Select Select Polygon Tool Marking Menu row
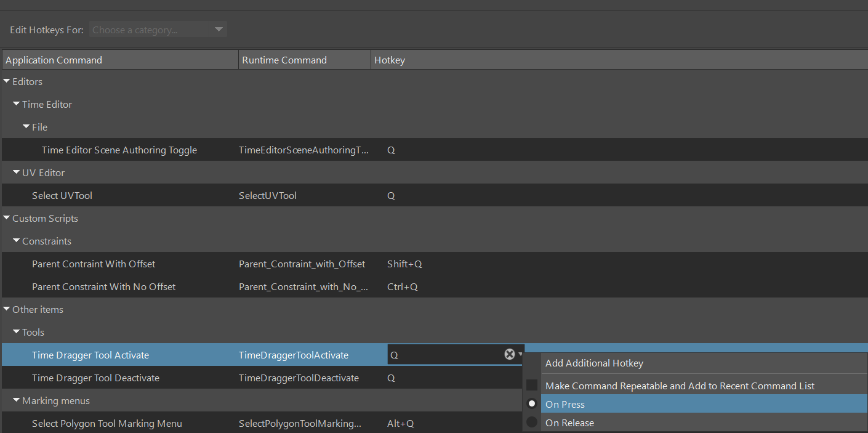 point(106,423)
